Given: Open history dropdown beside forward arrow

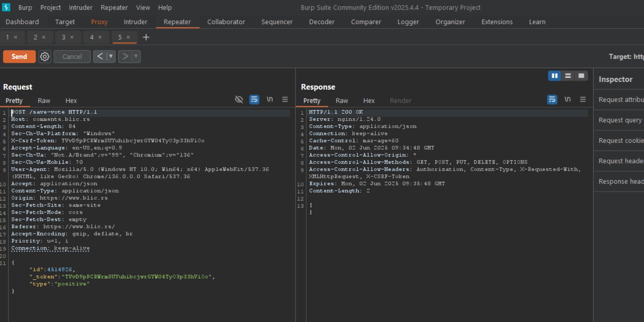Looking at the screenshot, I should 136,56.
